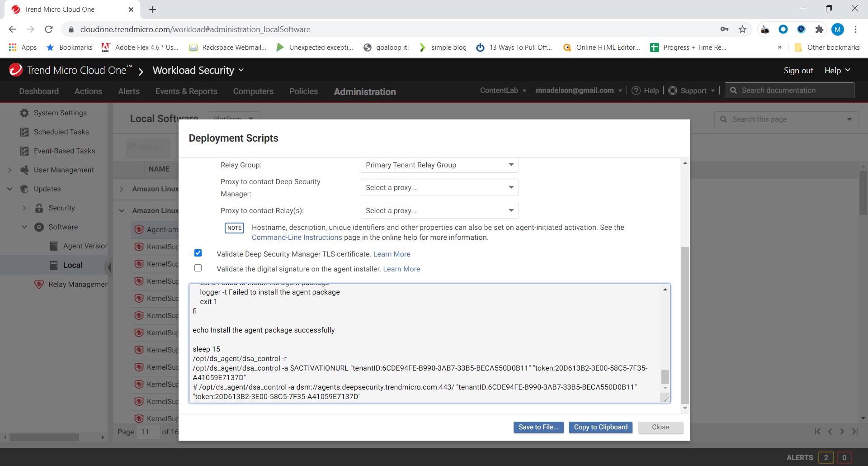Click Save to File button
Screen dimensions: 868x466
tap(538, 427)
